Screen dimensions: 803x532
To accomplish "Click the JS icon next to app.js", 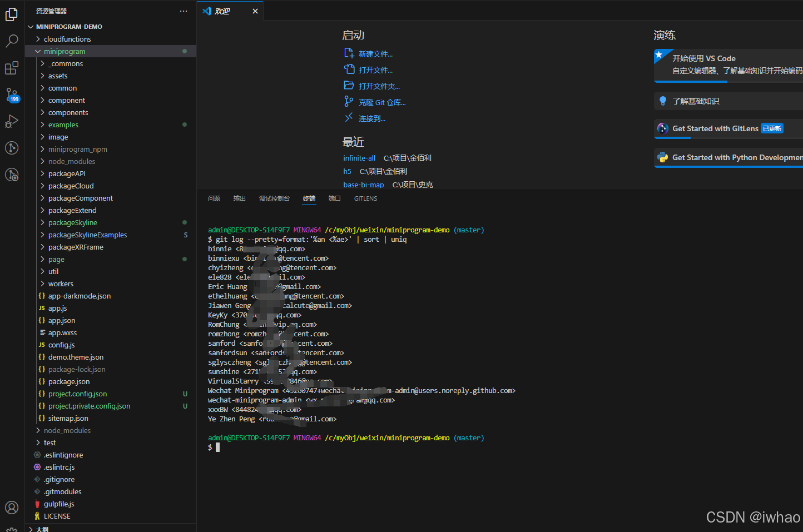I will click(42, 308).
